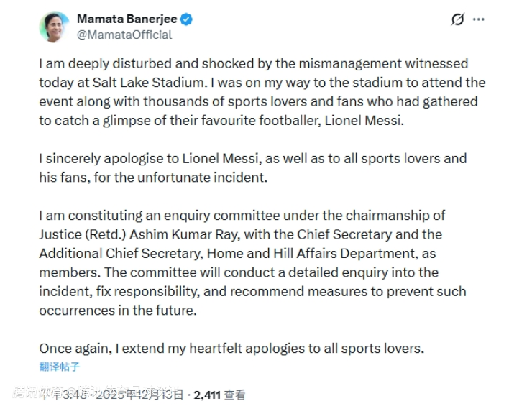Click the 'Once again, I extend' closing sentence
Image resolution: width=532 pixels, height=409 pixels.
coord(231,348)
